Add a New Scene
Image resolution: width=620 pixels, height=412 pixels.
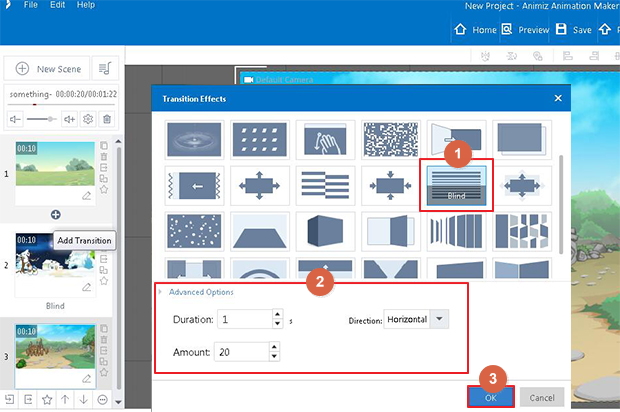[x=47, y=68]
